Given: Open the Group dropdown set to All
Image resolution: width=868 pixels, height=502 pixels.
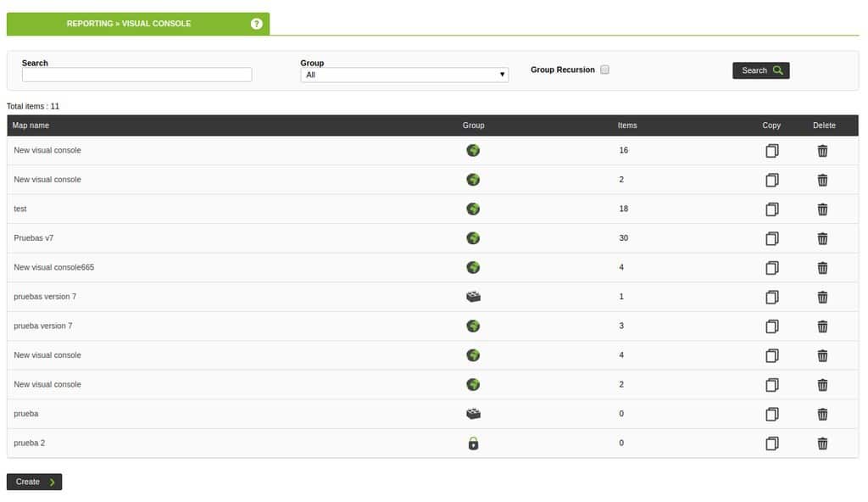Looking at the screenshot, I should pos(404,75).
